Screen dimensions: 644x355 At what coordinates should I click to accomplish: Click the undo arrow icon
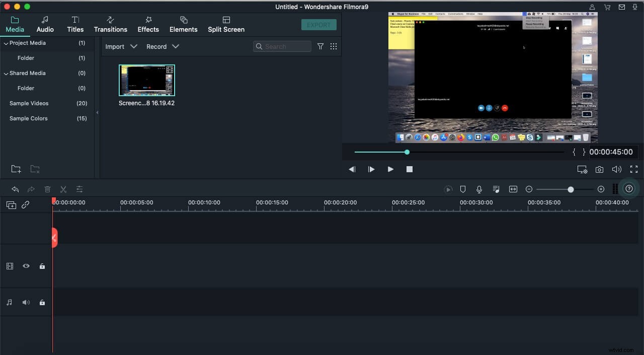coord(15,189)
